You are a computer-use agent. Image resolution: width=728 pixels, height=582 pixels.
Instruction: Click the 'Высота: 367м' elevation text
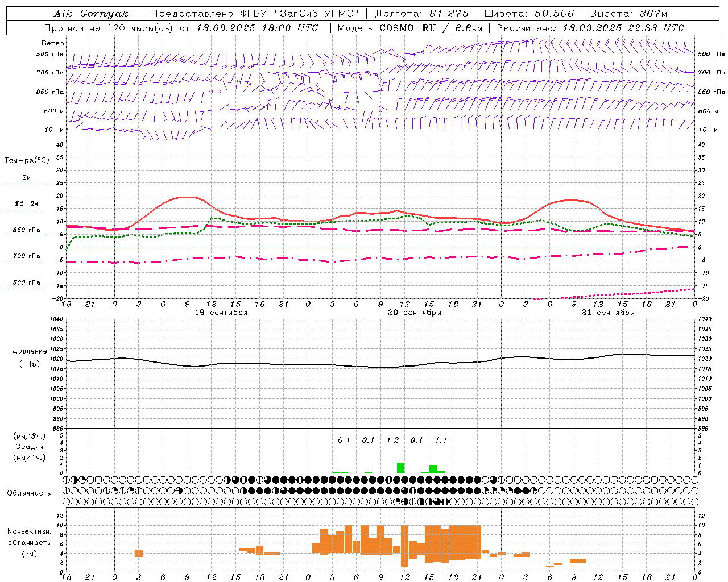(628, 14)
